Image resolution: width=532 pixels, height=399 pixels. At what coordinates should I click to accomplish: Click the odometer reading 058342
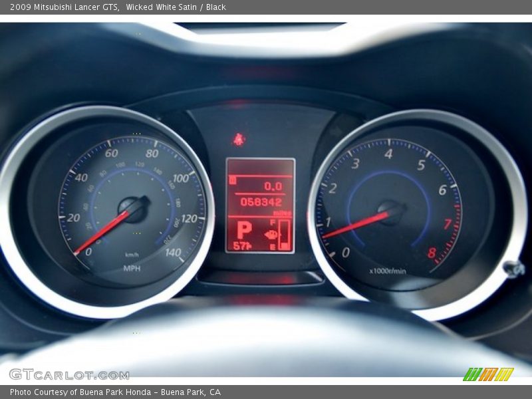click(261, 201)
